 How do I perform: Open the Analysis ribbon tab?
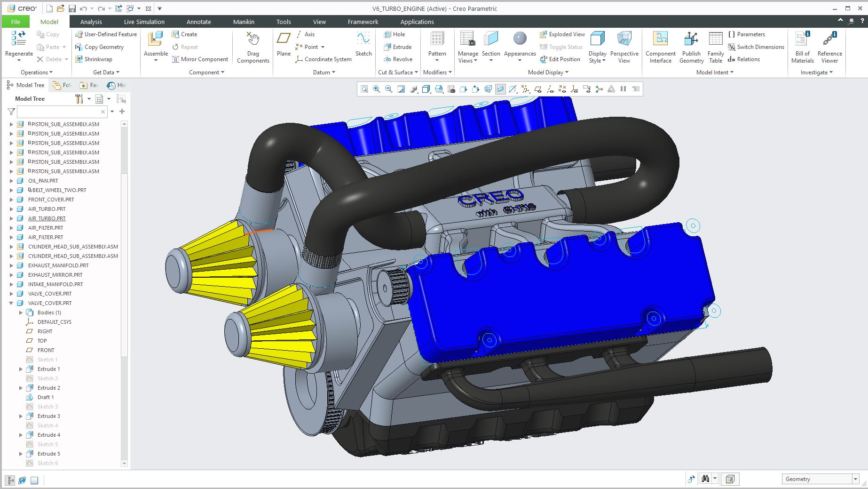pos(91,22)
